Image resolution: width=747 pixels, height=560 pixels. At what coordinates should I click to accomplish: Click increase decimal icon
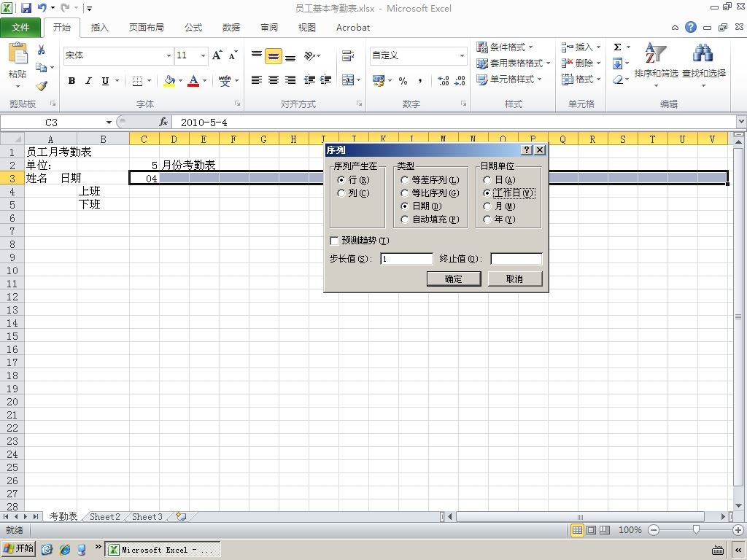[443, 80]
